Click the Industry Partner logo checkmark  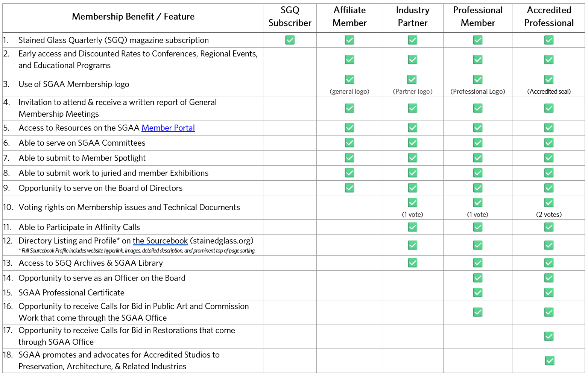click(x=412, y=79)
